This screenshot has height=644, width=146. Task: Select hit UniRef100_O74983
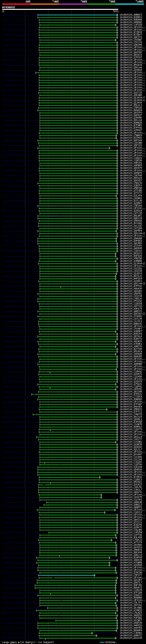tap(131, 316)
